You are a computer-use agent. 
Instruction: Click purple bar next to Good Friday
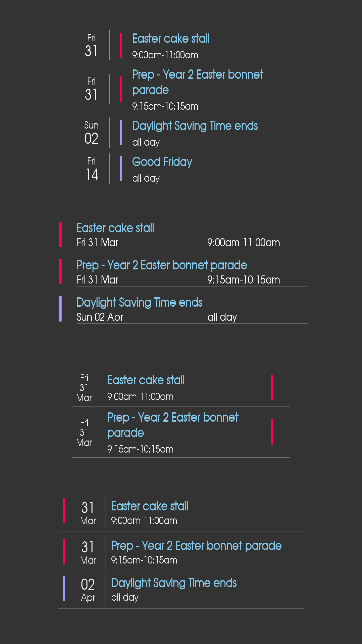(x=121, y=169)
